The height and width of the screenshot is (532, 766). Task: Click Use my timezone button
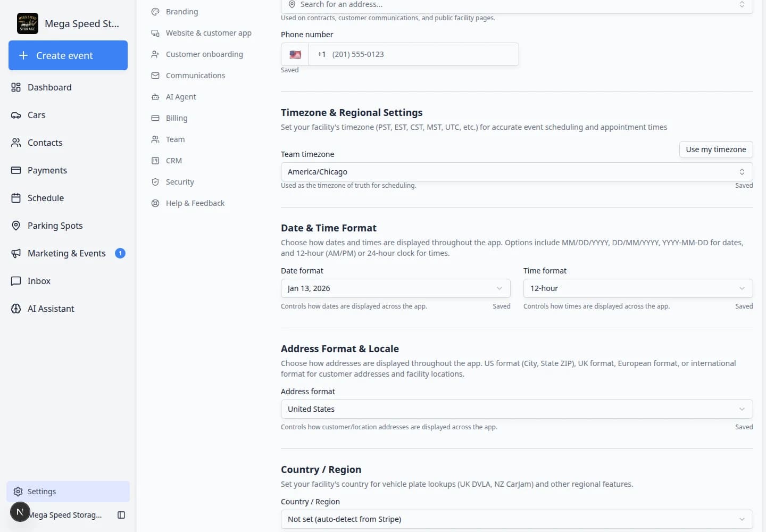coord(716,149)
